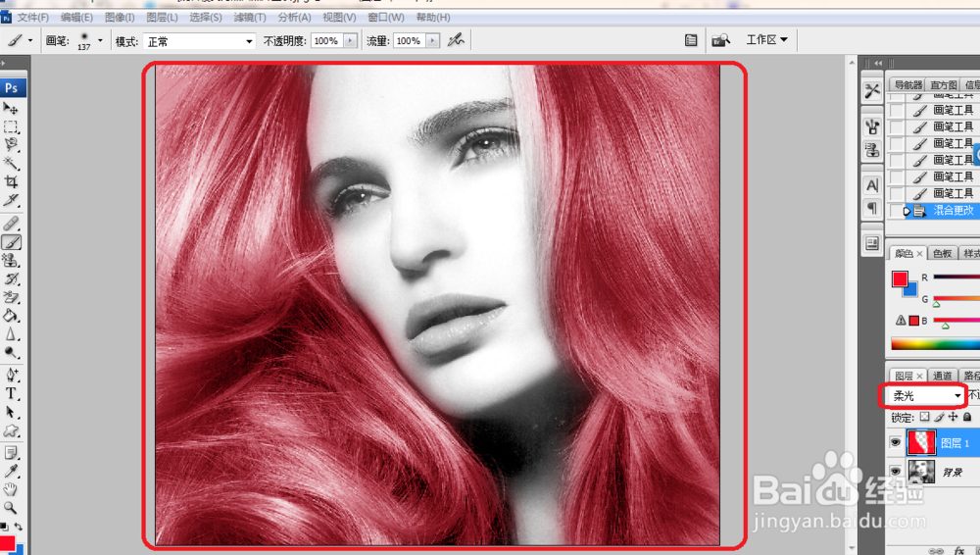Select the Crop tool

point(11,181)
